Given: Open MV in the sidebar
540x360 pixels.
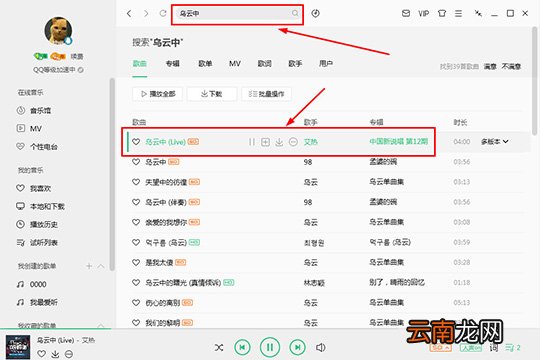Looking at the screenshot, I should 29,128.
